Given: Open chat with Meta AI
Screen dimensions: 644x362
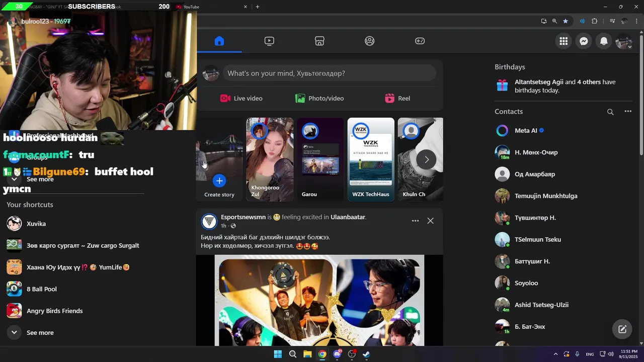Looking at the screenshot, I should coord(563,131).
